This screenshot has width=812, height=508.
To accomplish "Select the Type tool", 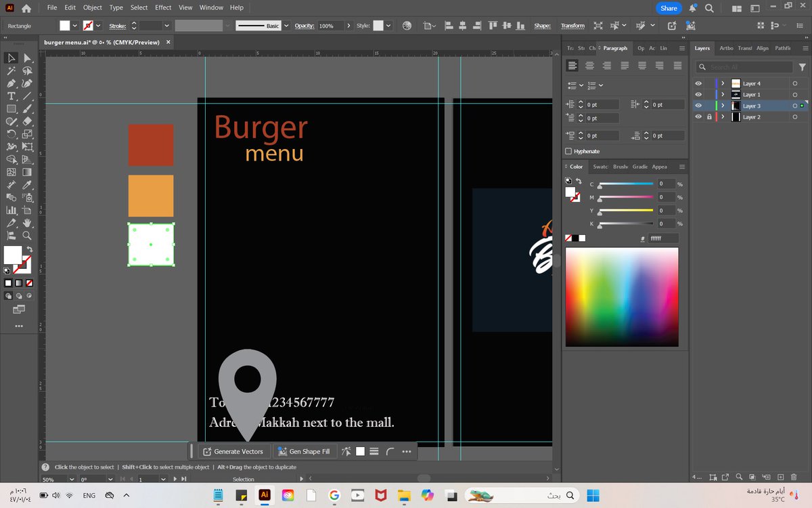I will 12,96.
